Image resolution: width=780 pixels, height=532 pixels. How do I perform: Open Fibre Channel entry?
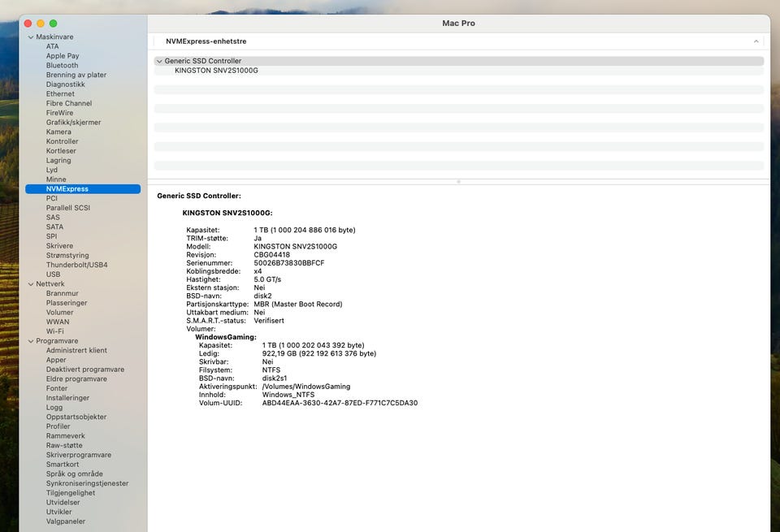pyautogui.click(x=69, y=103)
